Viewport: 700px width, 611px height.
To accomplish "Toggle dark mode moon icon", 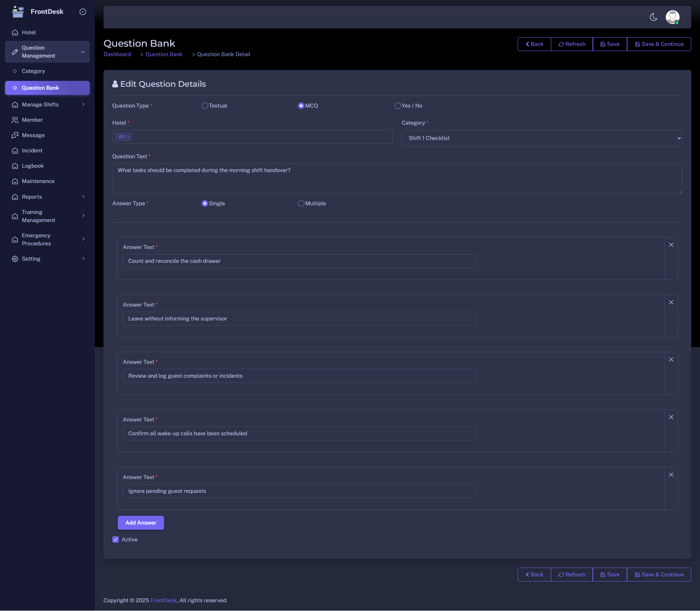I will click(653, 17).
